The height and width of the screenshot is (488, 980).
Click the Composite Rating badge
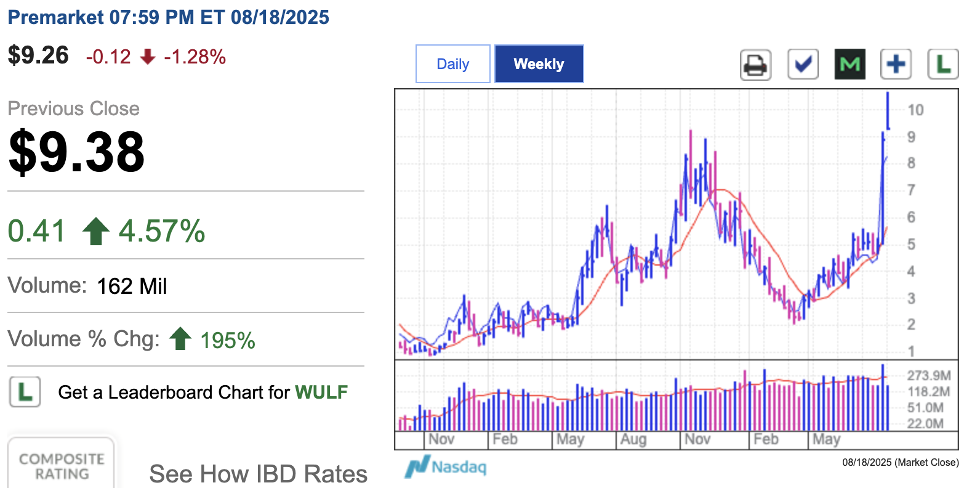62,463
